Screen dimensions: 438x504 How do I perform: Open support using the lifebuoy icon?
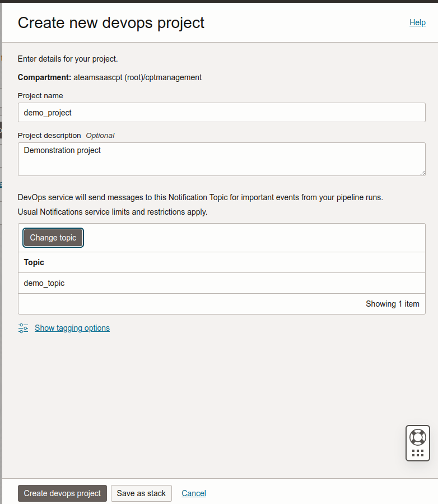click(x=417, y=437)
